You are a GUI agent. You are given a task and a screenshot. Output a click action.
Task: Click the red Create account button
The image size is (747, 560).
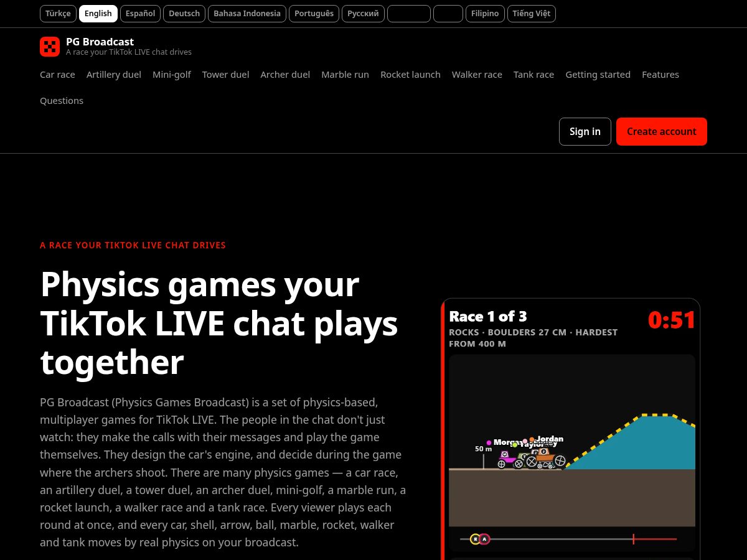[x=662, y=131]
